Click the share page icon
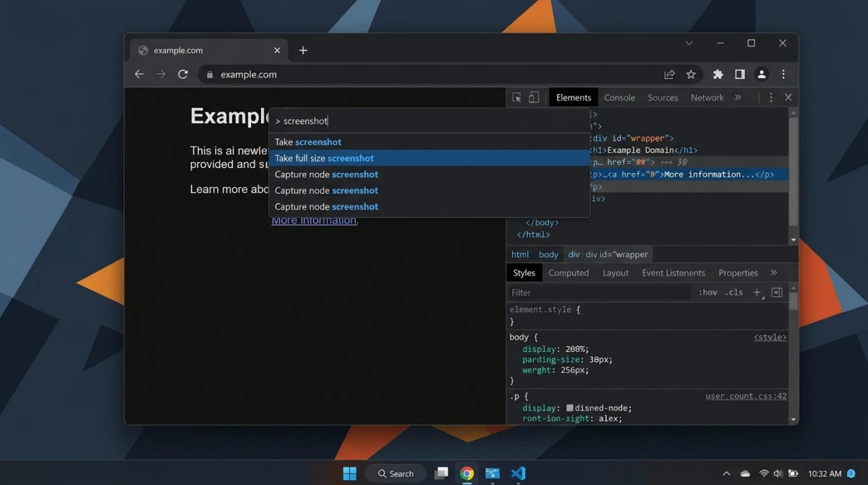The width and height of the screenshot is (868, 485). point(670,75)
